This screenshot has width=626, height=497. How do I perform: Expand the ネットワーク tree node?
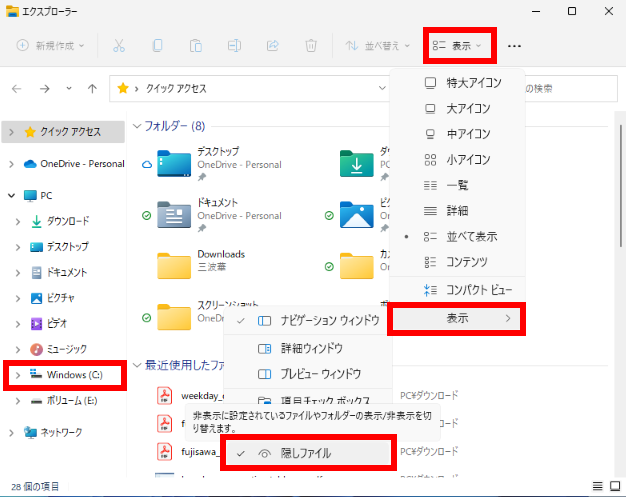11,432
